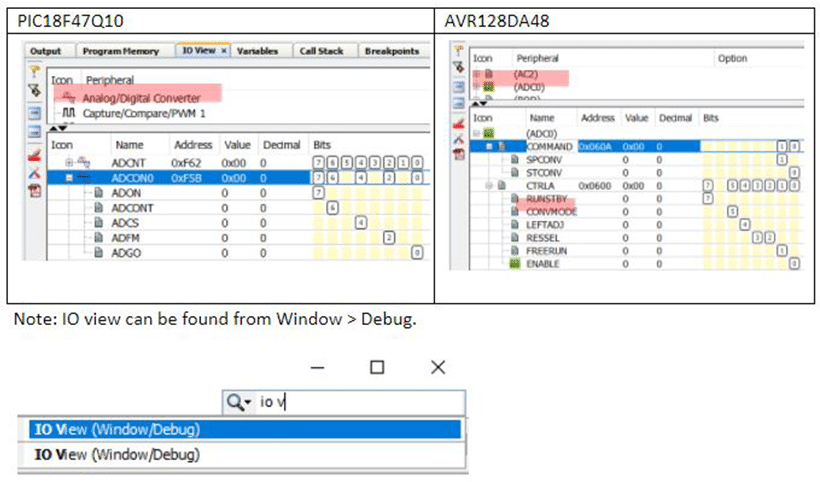
Task: Expand the ADCNT register tree node
Action: (69, 162)
